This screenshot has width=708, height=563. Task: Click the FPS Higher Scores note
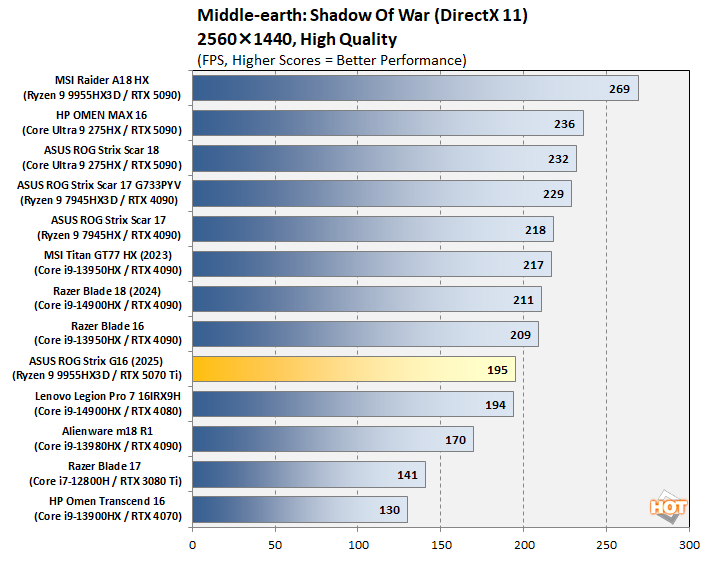[332, 60]
